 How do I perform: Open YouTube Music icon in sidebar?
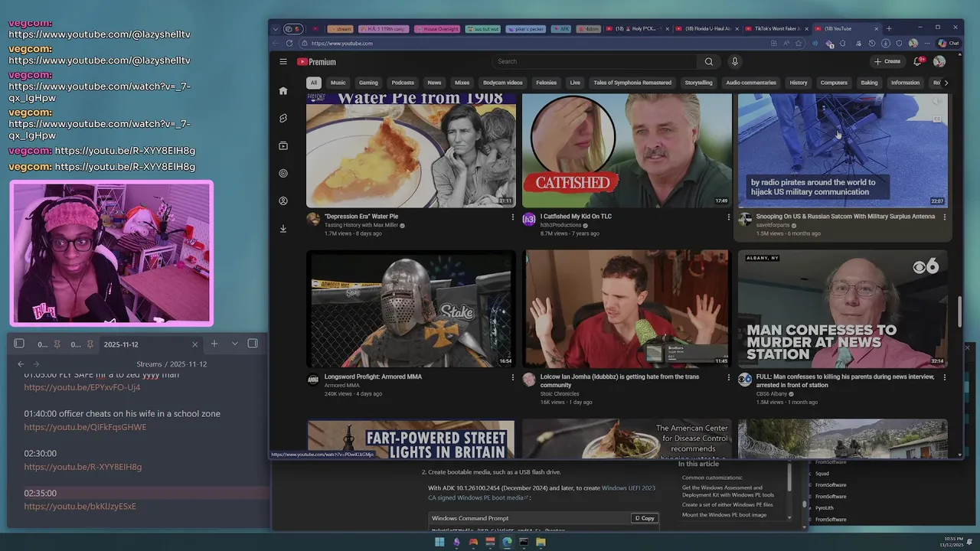coord(283,174)
